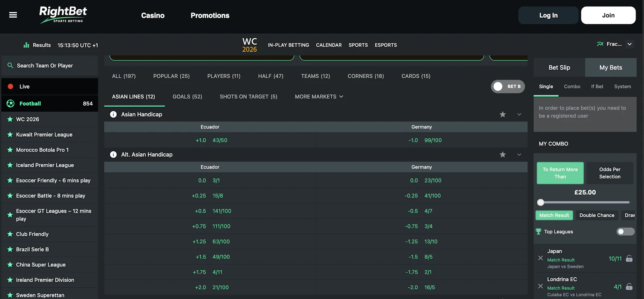Toggle the Top Leagues switch

click(x=625, y=232)
